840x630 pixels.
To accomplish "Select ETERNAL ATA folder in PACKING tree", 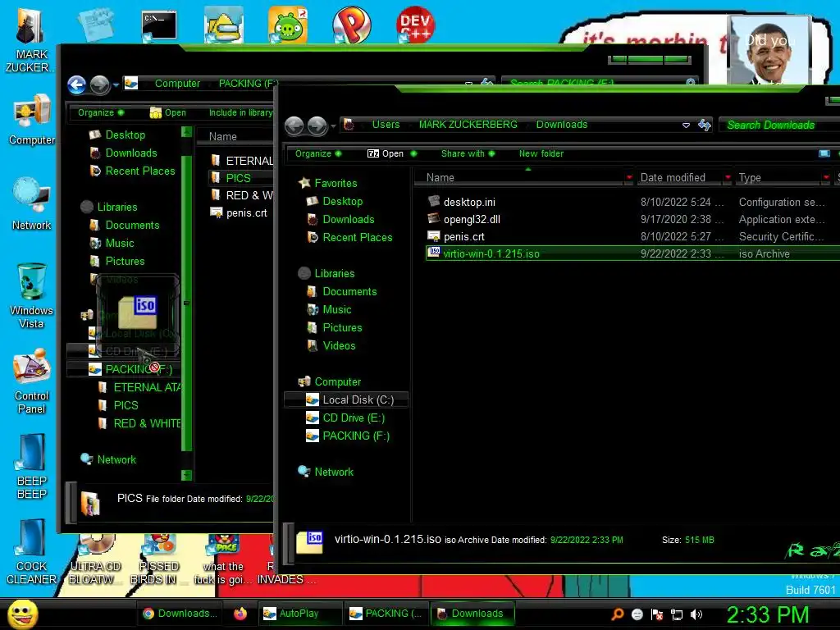I will (x=140, y=387).
